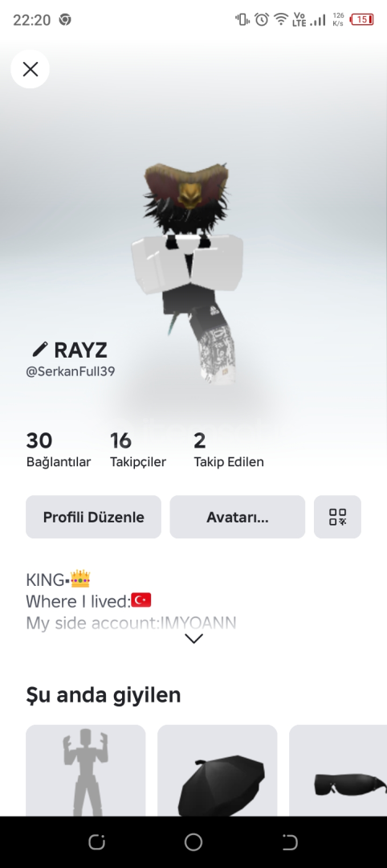Tap the Android recent apps icon
Screen dimensions: 387x868
point(96,842)
